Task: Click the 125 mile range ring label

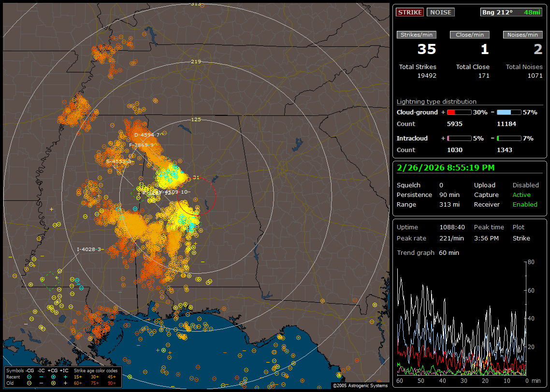Action: point(196,119)
